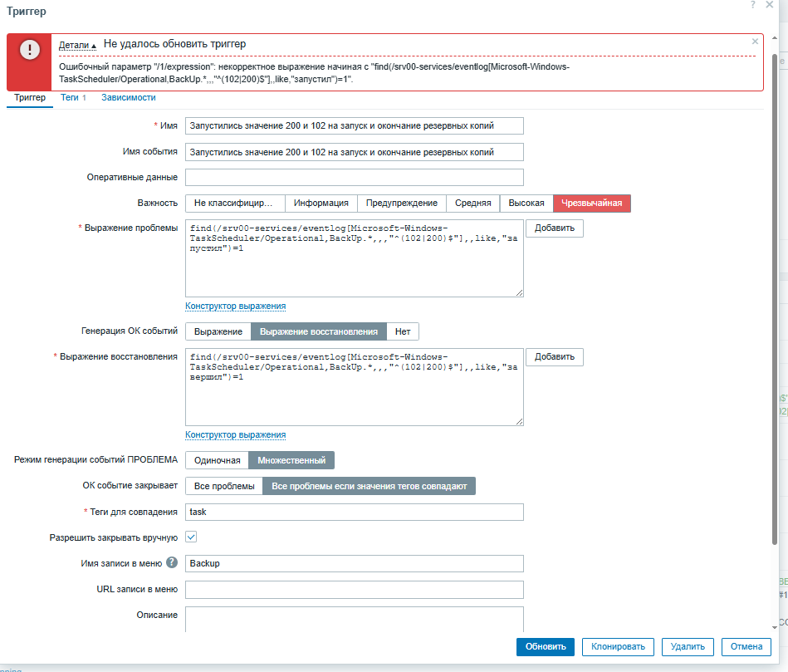The image size is (788, 672).
Task: Toggle Разрешить закрывать вручную checkbox
Action: click(191, 537)
